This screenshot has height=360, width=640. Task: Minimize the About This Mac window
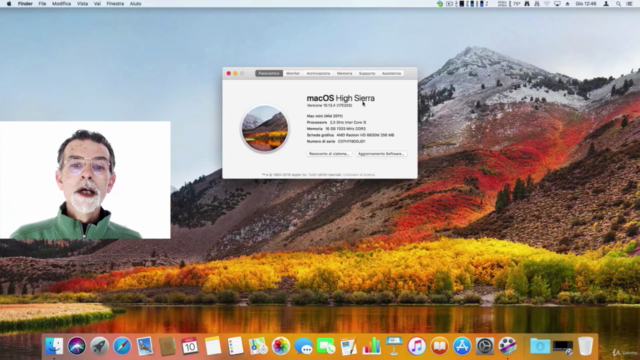pyautogui.click(x=236, y=73)
